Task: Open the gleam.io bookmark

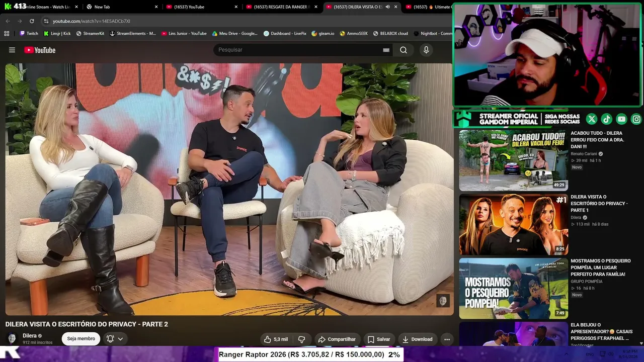Action: click(323, 33)
